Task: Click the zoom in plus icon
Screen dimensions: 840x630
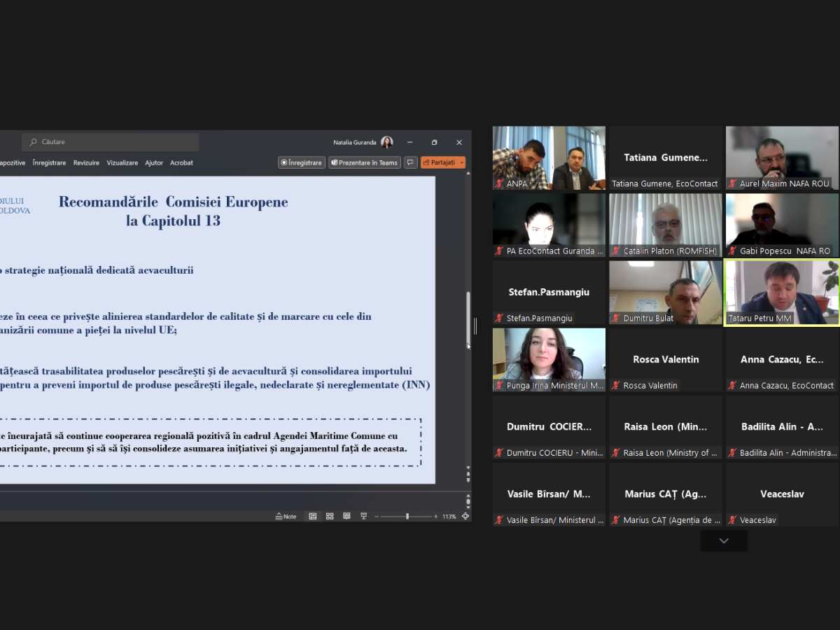Action: pos(435,517)
